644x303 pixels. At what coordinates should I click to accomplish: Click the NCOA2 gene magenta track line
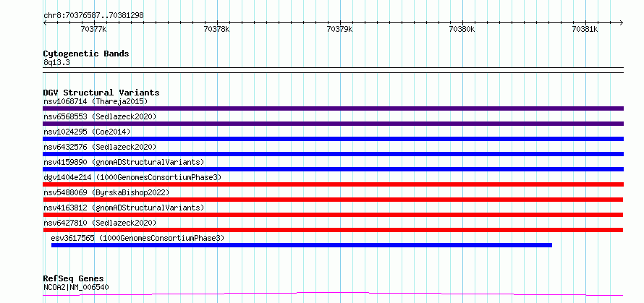pyautogui.click(x=333, y=294)
